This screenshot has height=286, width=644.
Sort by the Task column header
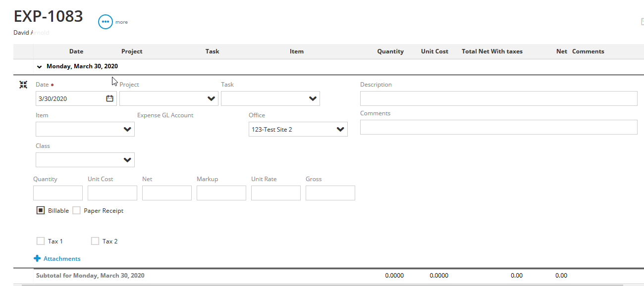point(213,51)
